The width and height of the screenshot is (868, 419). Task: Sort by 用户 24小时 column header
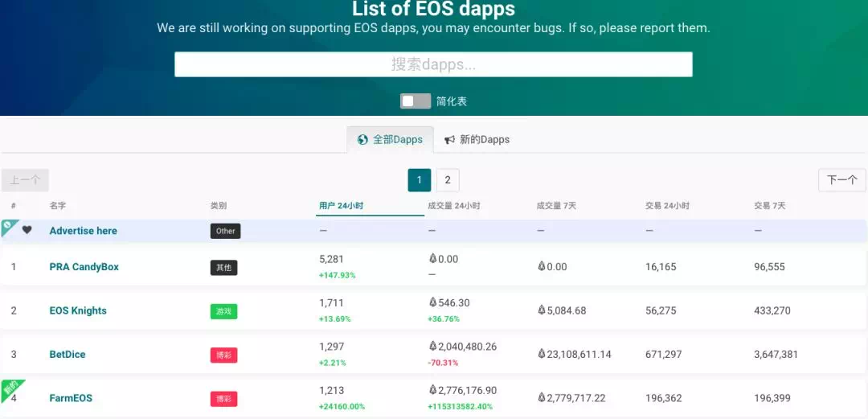341,206
